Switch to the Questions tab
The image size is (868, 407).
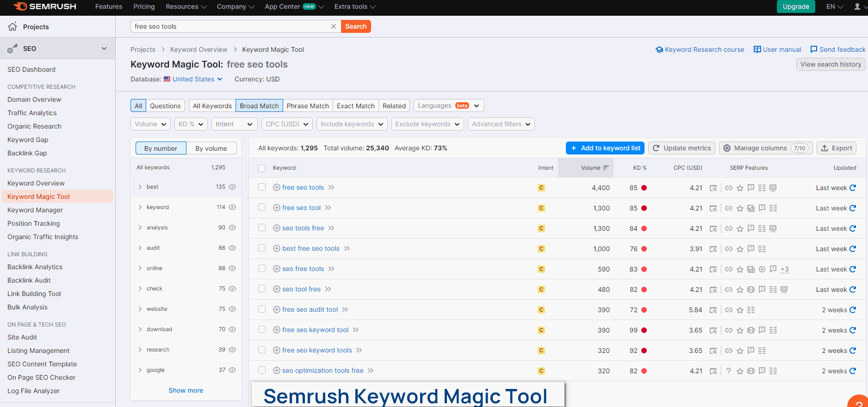point(165,106)
